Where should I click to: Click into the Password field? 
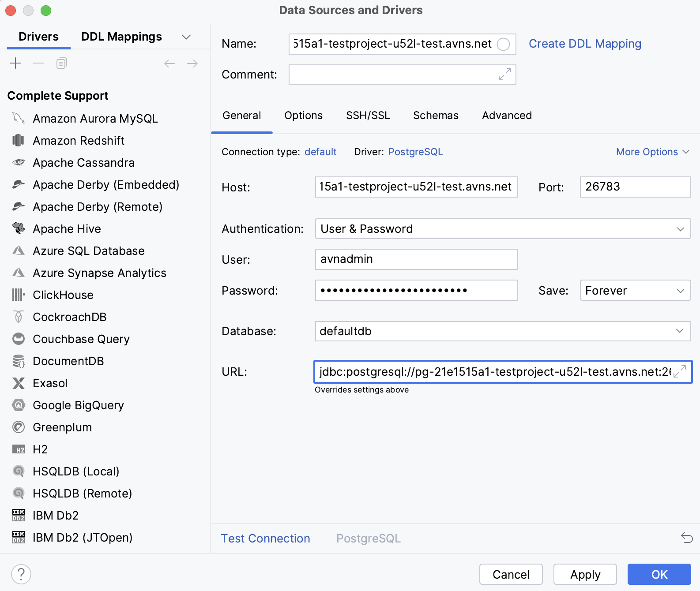tap(416, 290)
